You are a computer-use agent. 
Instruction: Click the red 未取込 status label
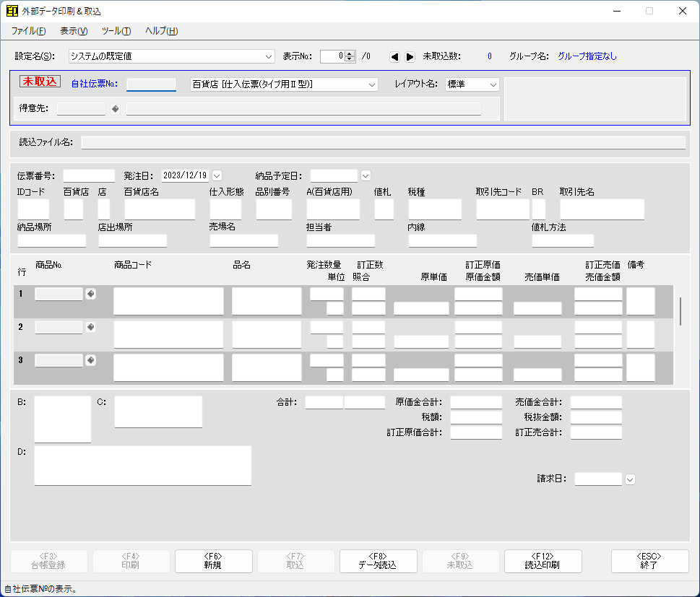(x=40, y=81)
